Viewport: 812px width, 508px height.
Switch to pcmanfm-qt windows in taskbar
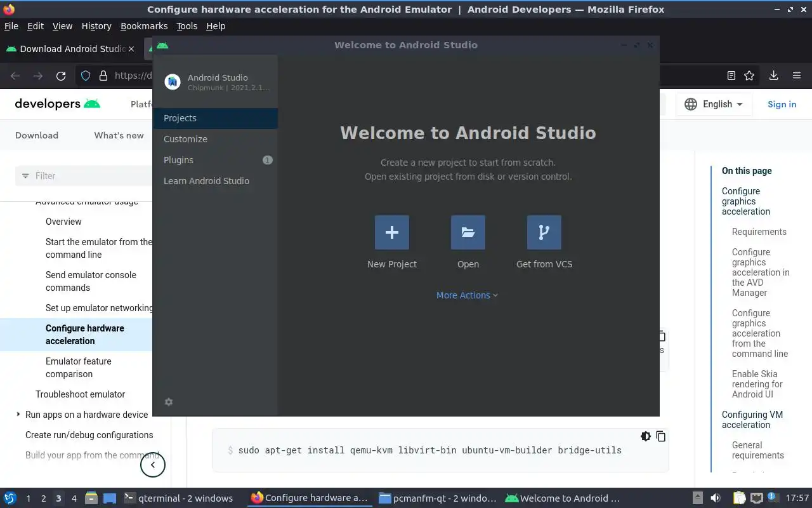[437, 498]
